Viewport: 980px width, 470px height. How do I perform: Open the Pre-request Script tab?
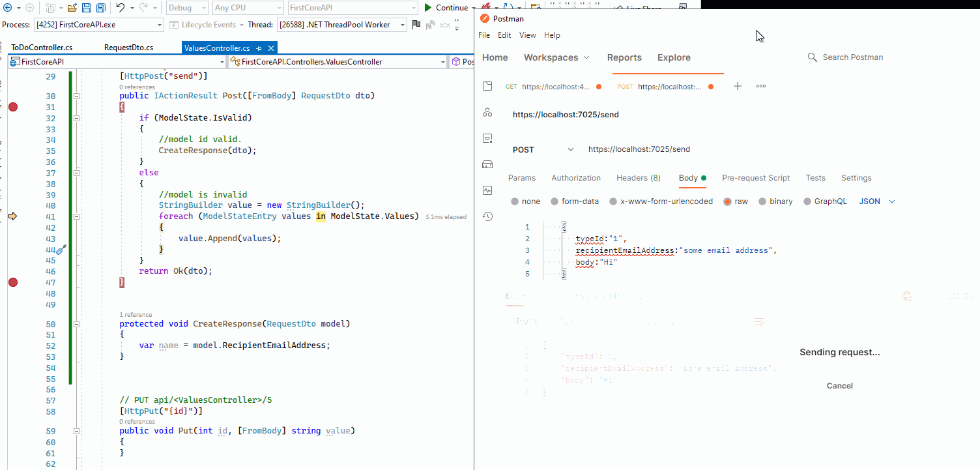coord(756,178)
